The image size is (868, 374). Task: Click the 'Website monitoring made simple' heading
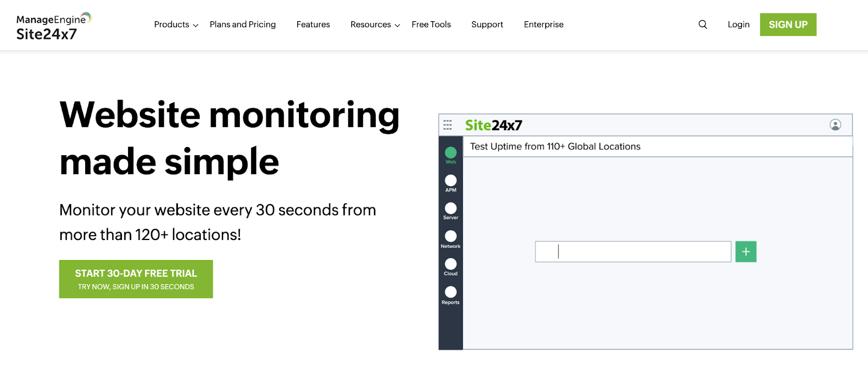click(229, 138)
